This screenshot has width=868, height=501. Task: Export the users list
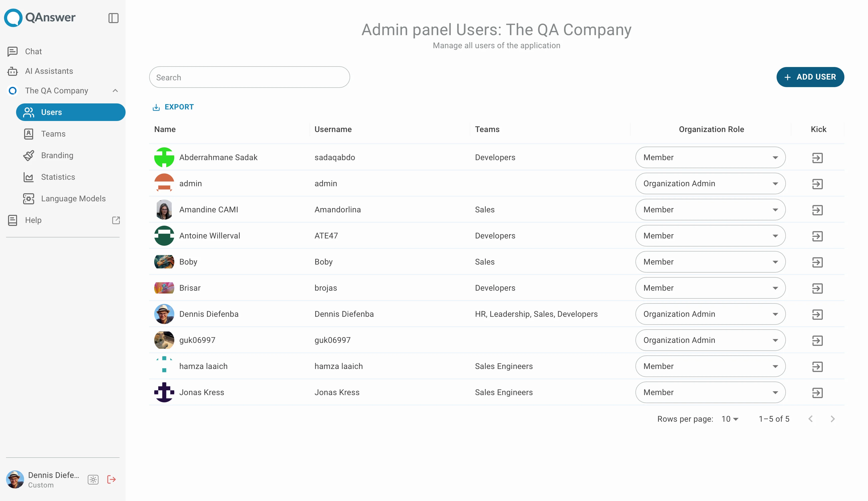pyautogui.click(x=173, y=107)
